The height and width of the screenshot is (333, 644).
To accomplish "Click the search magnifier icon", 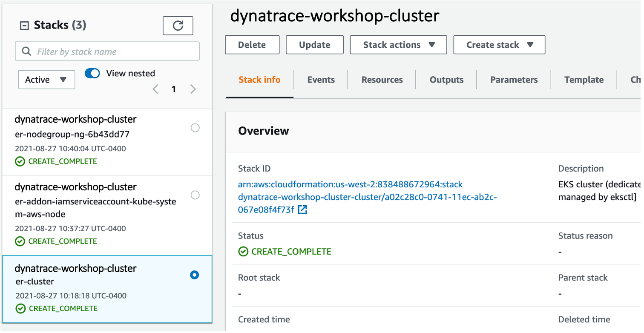I will (26, 52).
